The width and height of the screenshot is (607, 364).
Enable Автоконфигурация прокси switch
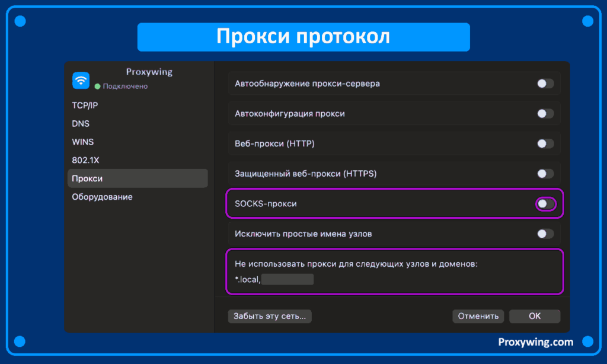pyautogui.click(x=545, y=113)
